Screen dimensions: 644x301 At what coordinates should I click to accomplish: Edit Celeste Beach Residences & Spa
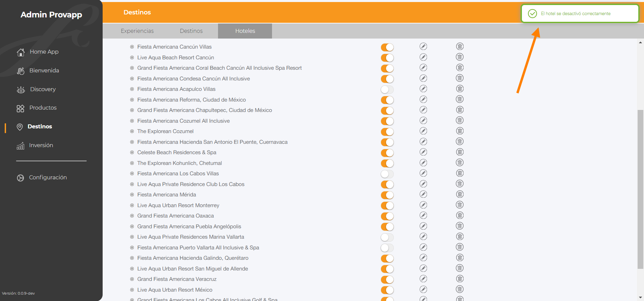(x=423, y=152)
